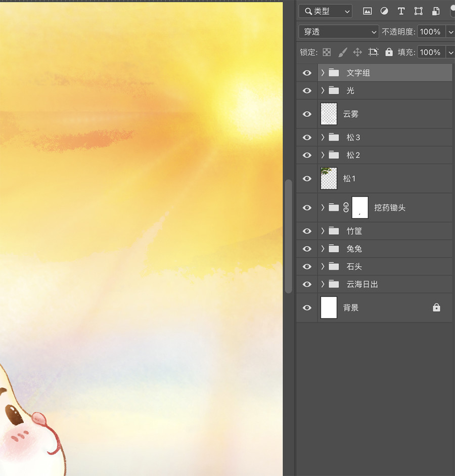Filter layers by adjustment layer icon
The image size is (455, 476).
click(384, 12)
